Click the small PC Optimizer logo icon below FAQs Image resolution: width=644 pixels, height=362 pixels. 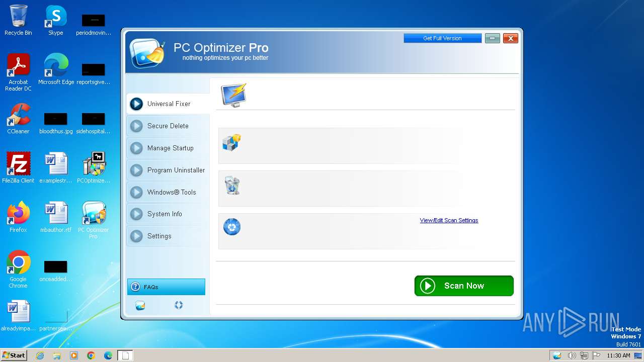(x=140, y=305)
